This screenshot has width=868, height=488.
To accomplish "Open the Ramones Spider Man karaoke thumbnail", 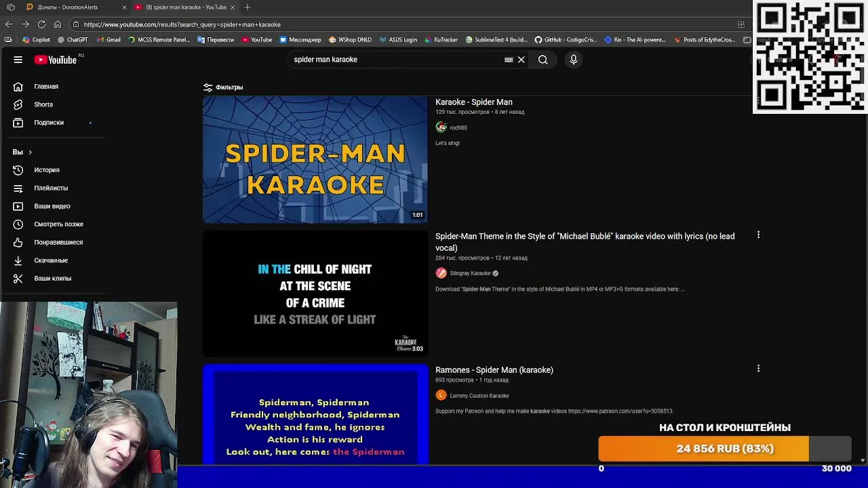I will click(x=315, y=415).
